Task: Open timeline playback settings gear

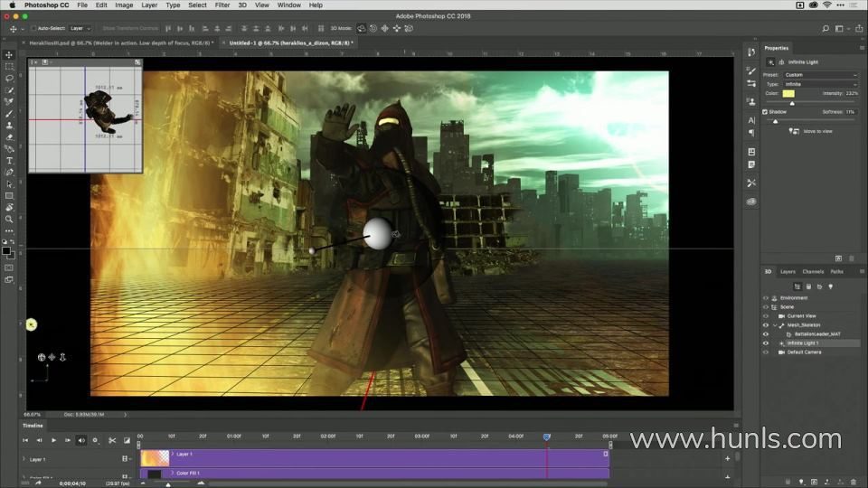Action: tap(95, 440)
